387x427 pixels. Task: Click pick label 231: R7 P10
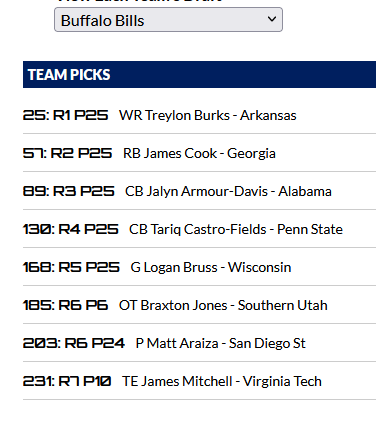click(67, 381)
